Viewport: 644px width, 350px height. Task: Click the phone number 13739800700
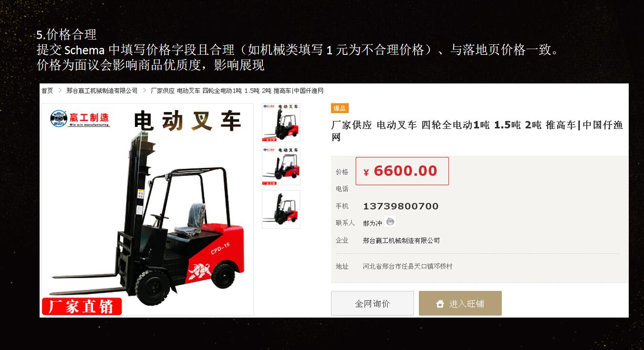(401, 206)
